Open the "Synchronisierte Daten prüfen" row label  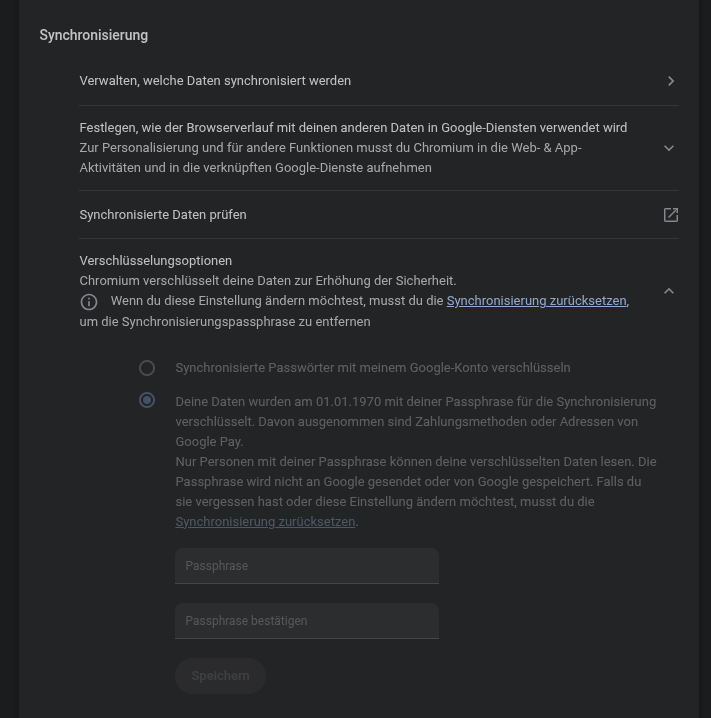pyautogui.click(x=163, y=215)
